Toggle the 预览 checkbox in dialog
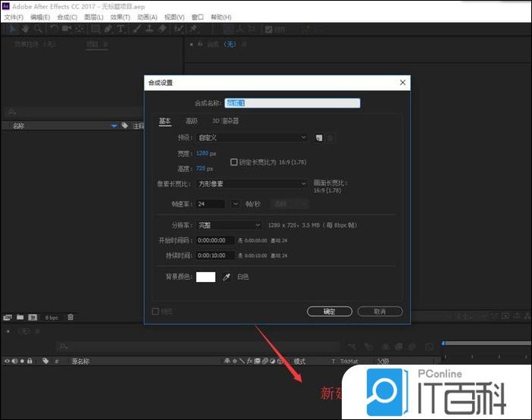This screenshot has width=532, height=420. 156,311
